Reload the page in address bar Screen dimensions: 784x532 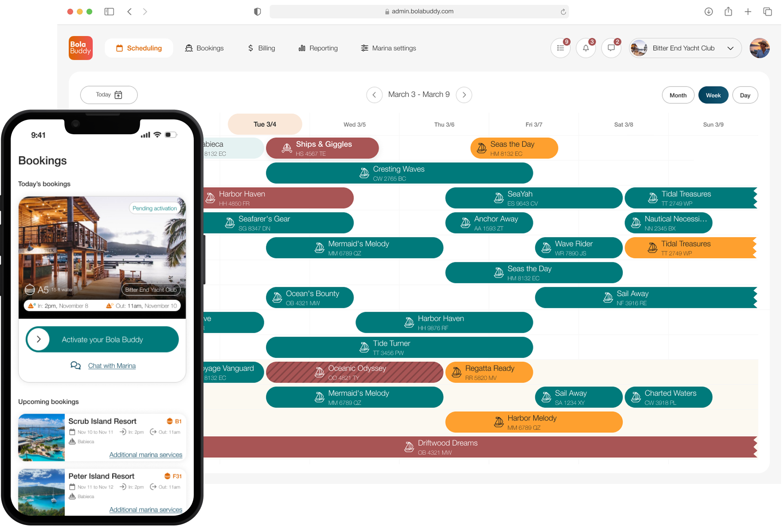(563, 12)
